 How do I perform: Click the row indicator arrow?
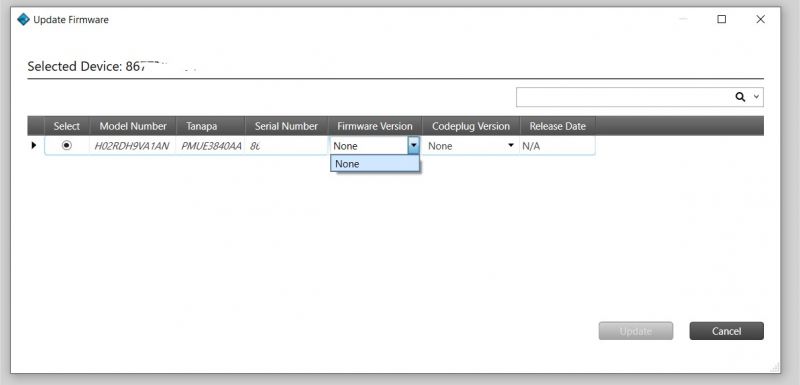34,145
